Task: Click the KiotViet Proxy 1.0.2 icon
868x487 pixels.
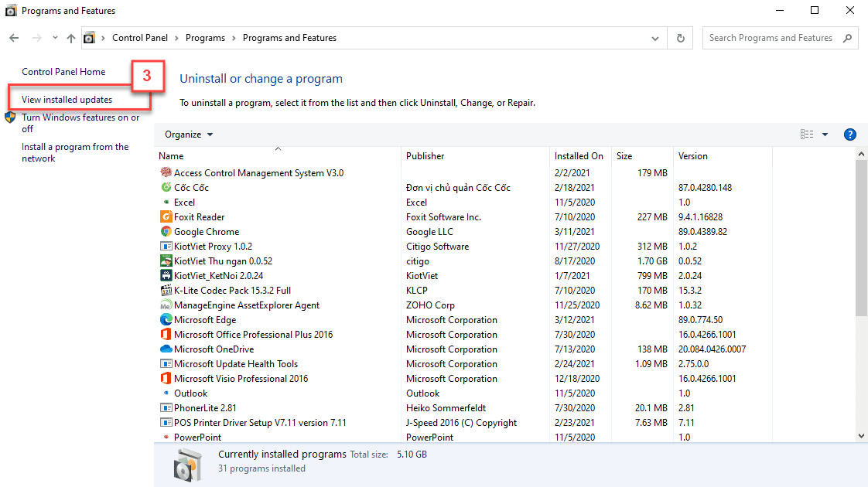Action: (x=166, y=247)
